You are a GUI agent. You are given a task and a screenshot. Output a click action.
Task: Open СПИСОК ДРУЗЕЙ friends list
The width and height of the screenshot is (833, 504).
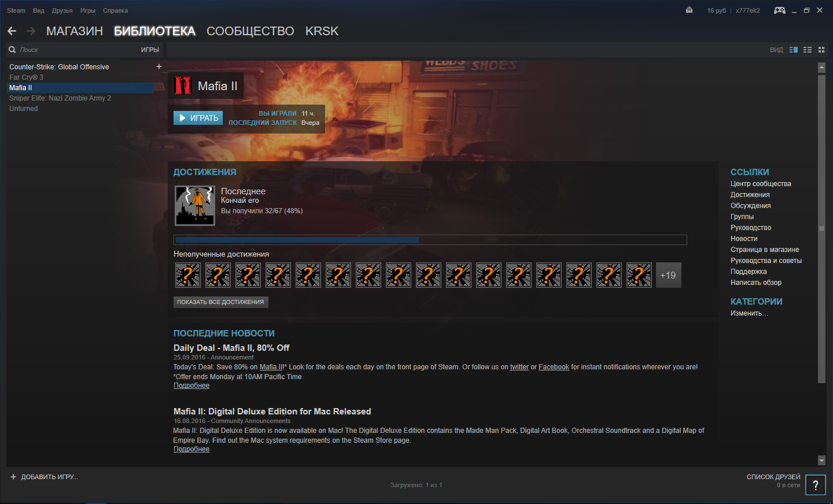pyautogui.click(x=773, y=477)
